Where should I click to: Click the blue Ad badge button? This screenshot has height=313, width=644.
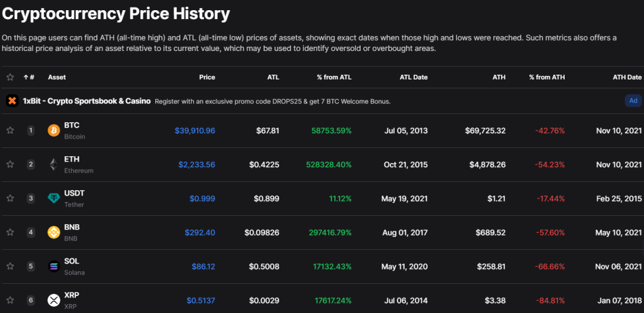tap(633, 100)
